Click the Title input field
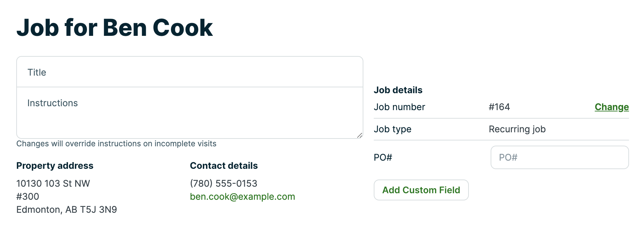Screen dimensions: 644x232 (x=189, y=72)
